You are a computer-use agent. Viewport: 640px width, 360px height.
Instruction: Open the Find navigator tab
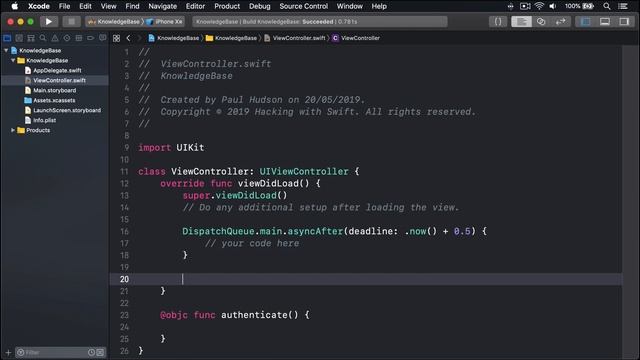coord(43,38)
